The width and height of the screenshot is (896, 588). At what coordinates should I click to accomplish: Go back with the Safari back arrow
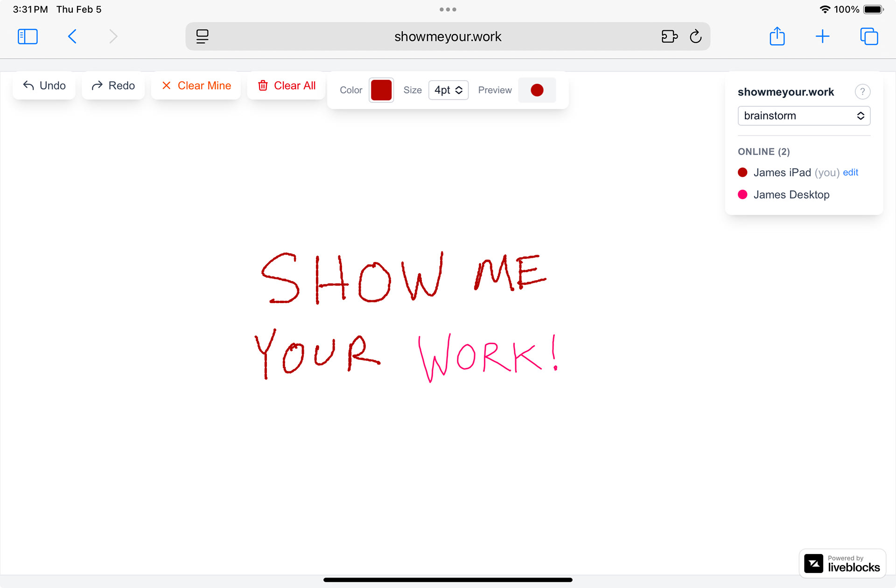(72, 36)
